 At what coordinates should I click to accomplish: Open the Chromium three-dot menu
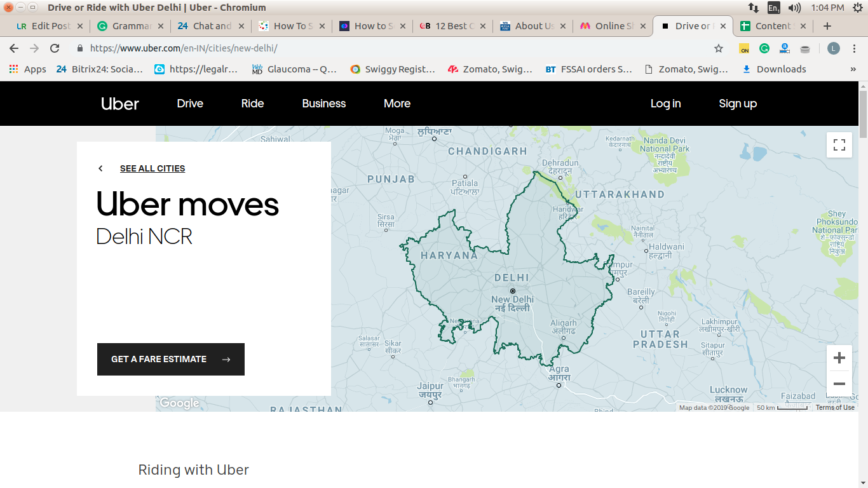855,48
